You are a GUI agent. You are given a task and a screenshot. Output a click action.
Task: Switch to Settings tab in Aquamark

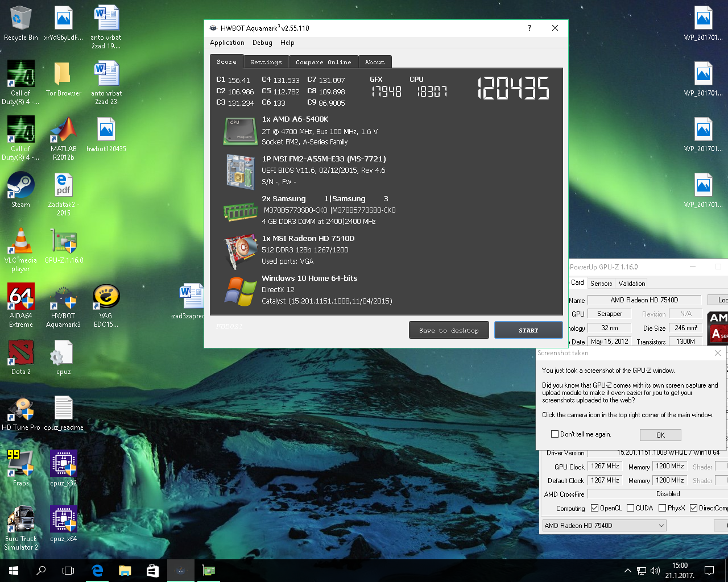266,62
